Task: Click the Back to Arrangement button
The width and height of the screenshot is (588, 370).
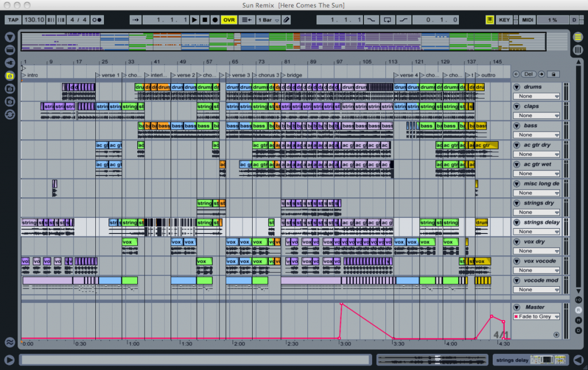Action: click(246, 20)
